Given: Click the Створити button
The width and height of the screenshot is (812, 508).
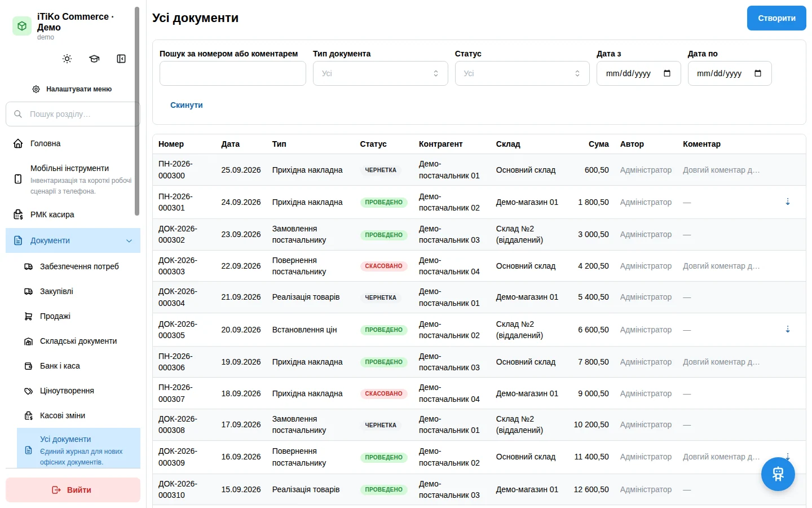Looking at the screenshot, I should click(776, 18).
